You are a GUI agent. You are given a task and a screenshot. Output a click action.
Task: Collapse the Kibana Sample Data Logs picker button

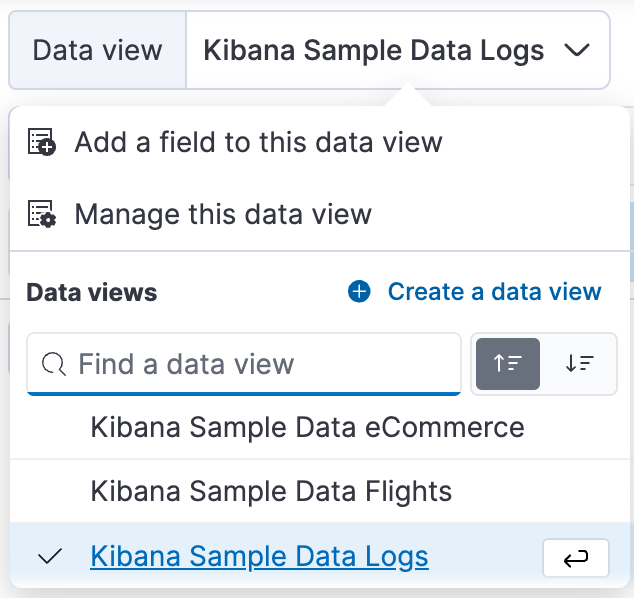[373, 50]
